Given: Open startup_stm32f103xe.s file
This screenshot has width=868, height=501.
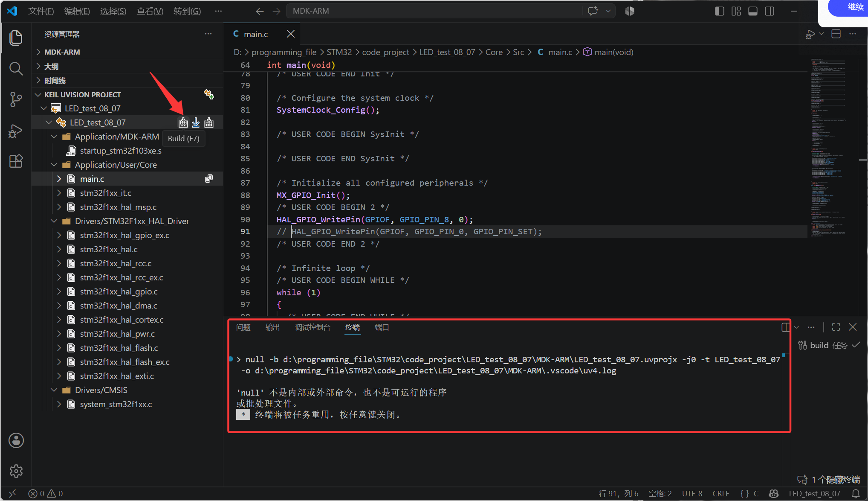Looking at the screenshot, I should tap(121, 151).
